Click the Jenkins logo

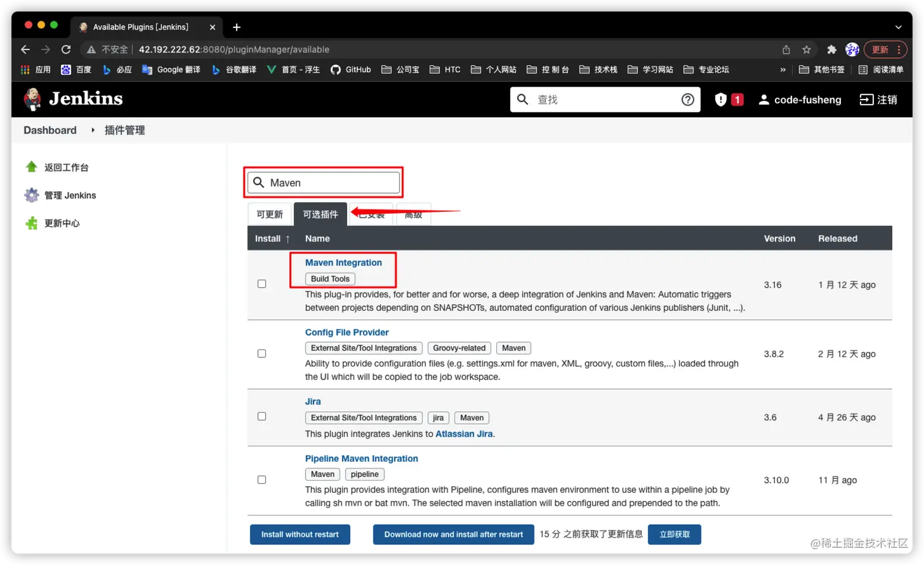tap(73, 99)
